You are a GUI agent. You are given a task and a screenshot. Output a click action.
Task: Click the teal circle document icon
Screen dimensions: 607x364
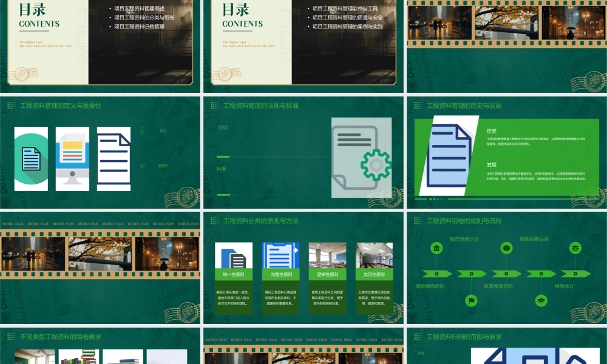tap(31, 159)
